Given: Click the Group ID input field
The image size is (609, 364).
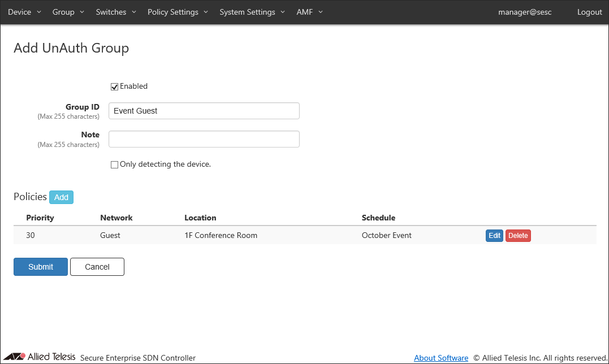Looking at the screenshot, I should (x=204, y=111).
